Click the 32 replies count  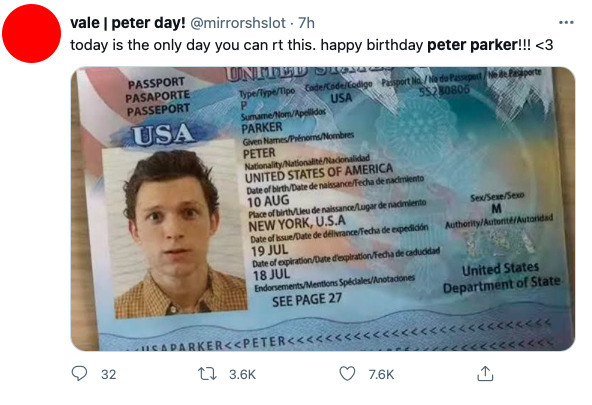pyautogui.click(x=108, y=374)
